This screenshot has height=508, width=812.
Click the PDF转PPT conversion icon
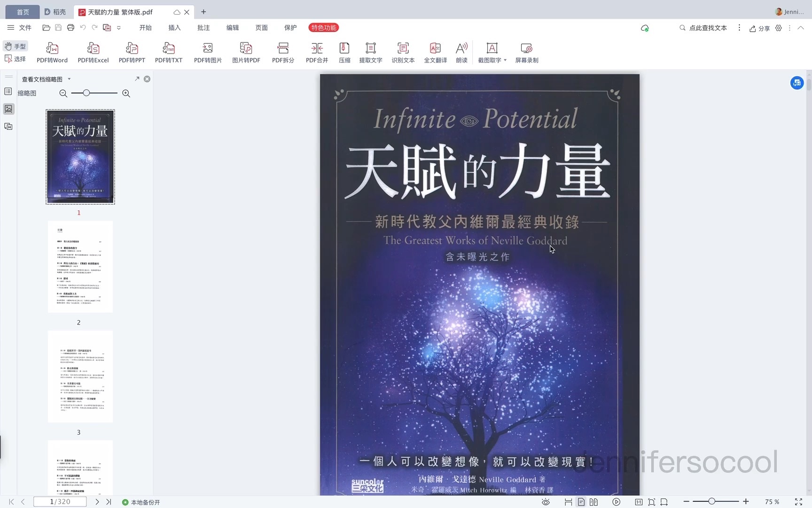click(132, 53)
